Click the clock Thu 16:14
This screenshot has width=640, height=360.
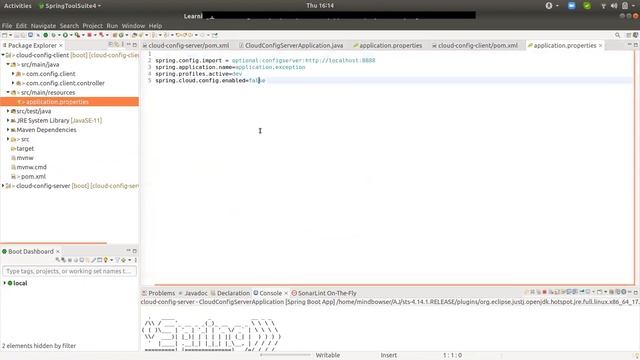pos(320,6)
